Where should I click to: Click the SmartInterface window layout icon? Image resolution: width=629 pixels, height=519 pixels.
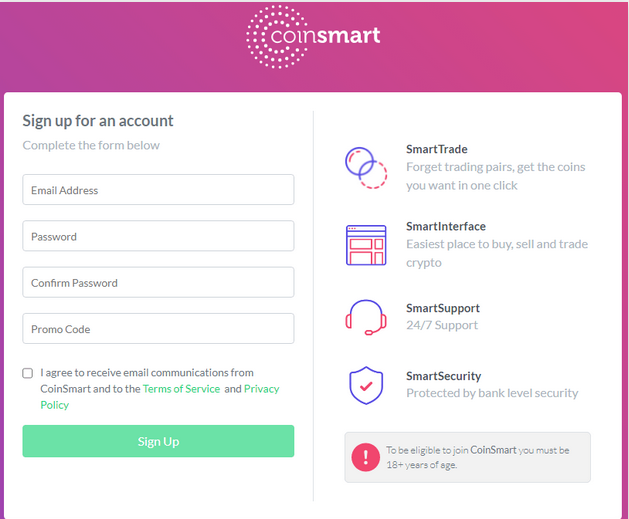coord(365,245)
